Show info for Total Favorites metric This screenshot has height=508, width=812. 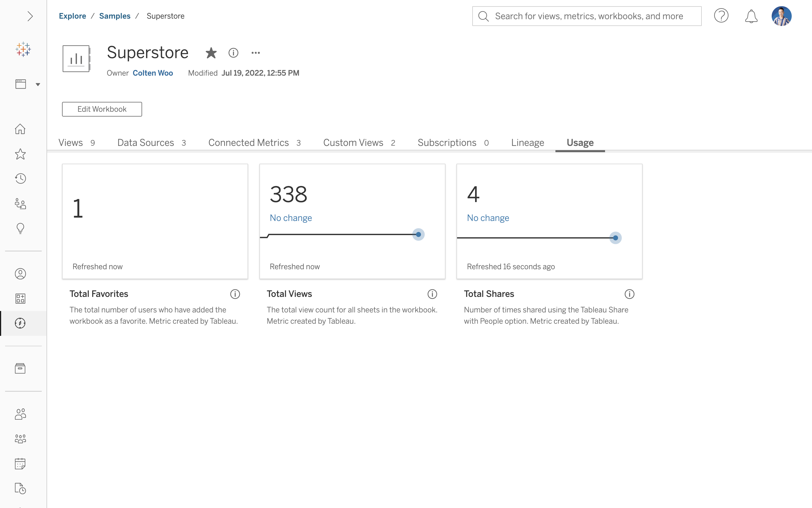[235, 294]
